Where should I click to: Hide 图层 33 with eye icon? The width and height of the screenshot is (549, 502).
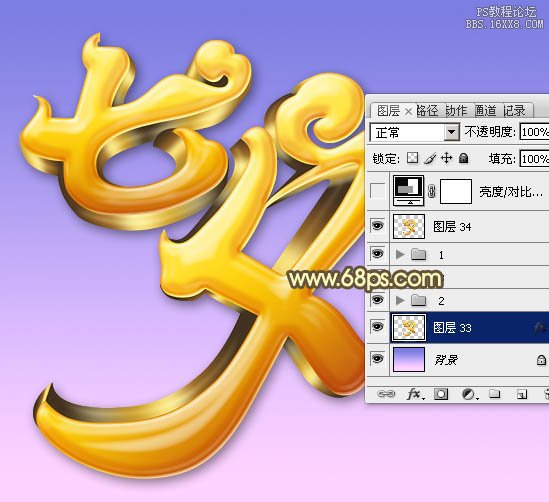(377, 327)
